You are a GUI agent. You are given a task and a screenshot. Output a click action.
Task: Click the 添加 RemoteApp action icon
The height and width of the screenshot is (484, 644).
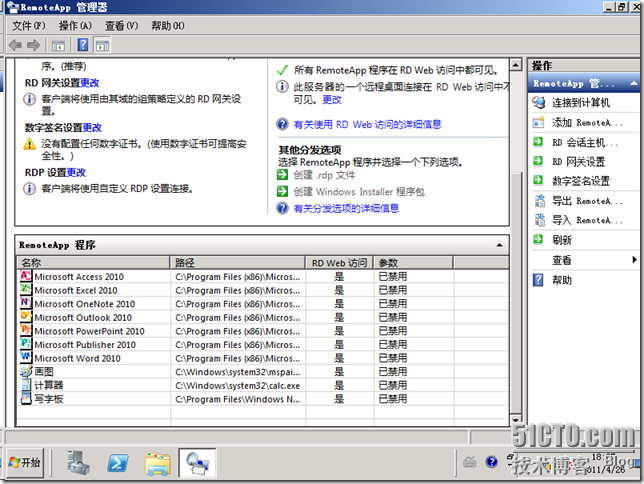pyautogui.click(x=538, y=122)
